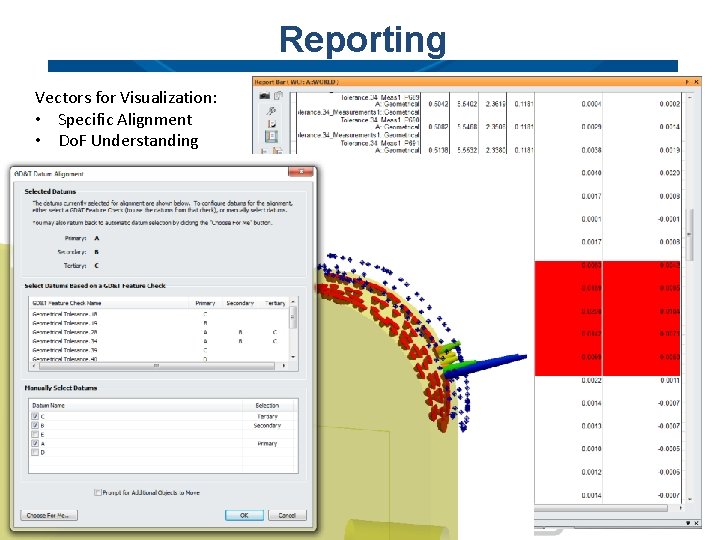This screenshot has height=540, width=720.
Task: Click the copy report icon beside camera
Action: [278, 96]
